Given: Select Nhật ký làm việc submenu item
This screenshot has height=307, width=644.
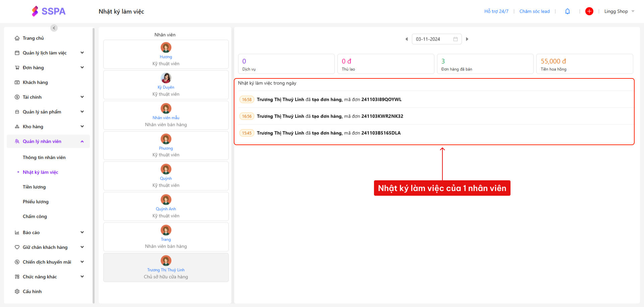Looking at the screenshot, I should 41,172.
